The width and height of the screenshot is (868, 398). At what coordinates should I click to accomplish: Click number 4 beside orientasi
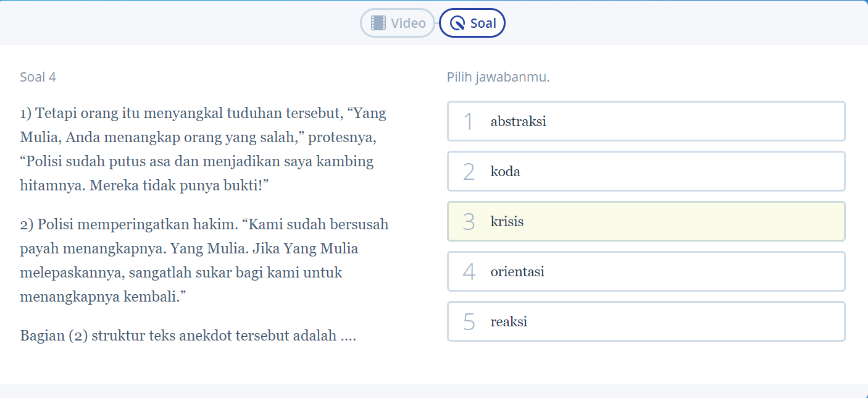click(x=469, y=272)
